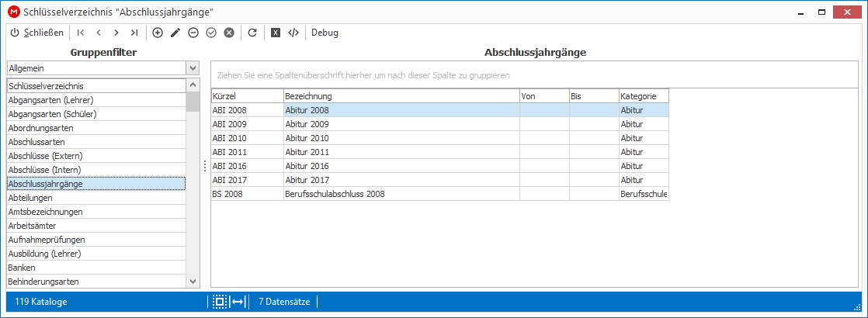Select Ausbildung (Lehrer) catalog
This screenshot has height=318, width=868.
pyautogui.click(x=95, y=254)
